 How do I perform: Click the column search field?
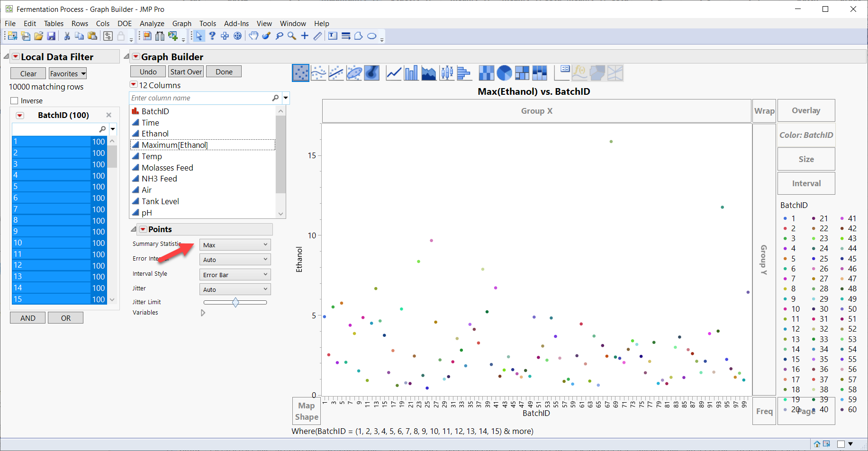click(x=199, y=98)
